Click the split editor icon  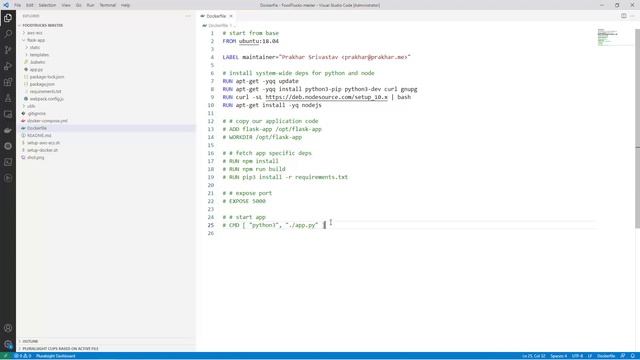pos(623,16)
